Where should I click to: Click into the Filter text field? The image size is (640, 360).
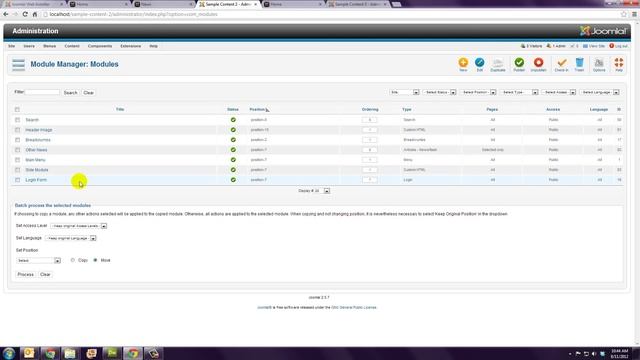(42, 92)
